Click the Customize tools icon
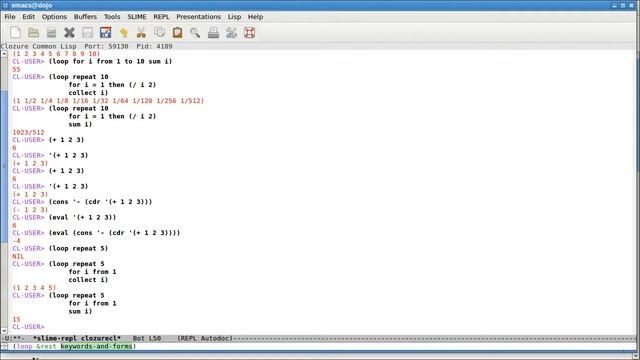The width and height of the screenshot is (640, 360). coord(231,33)
